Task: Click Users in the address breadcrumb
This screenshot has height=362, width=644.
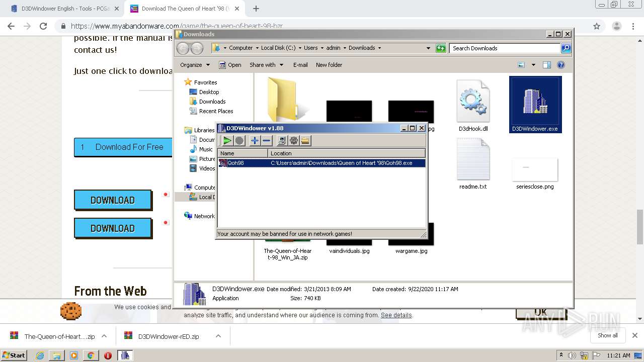Action: pyautogui.click(x=310, y=48)
